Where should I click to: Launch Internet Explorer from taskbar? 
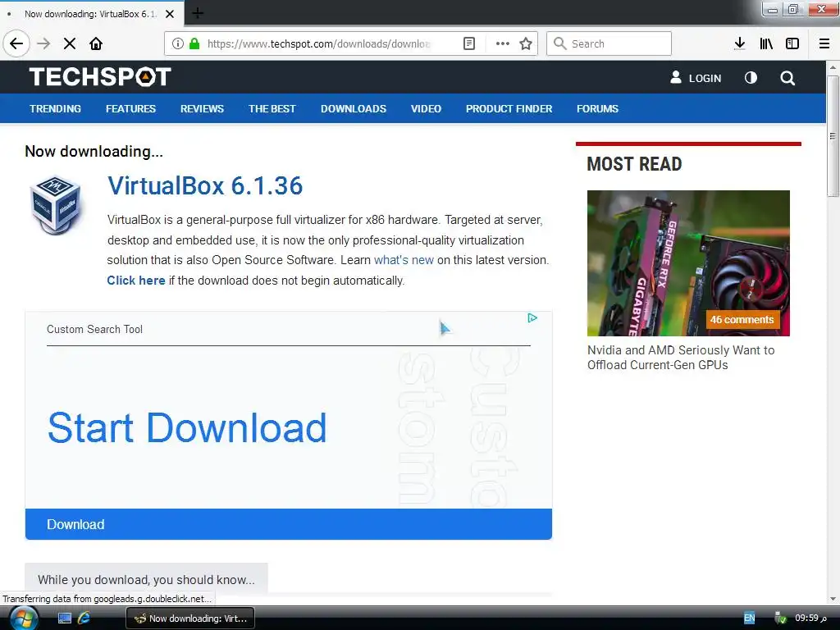(x=84, y=619)
